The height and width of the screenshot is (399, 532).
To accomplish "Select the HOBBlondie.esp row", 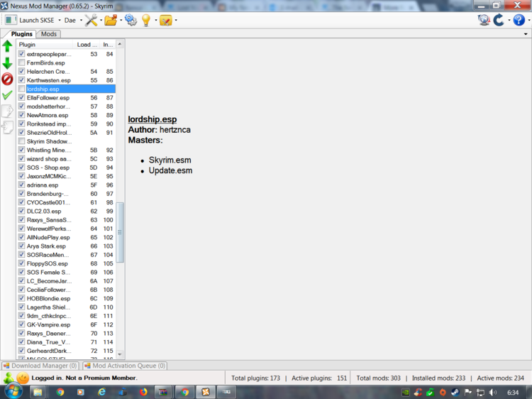I will pos(66,298).
